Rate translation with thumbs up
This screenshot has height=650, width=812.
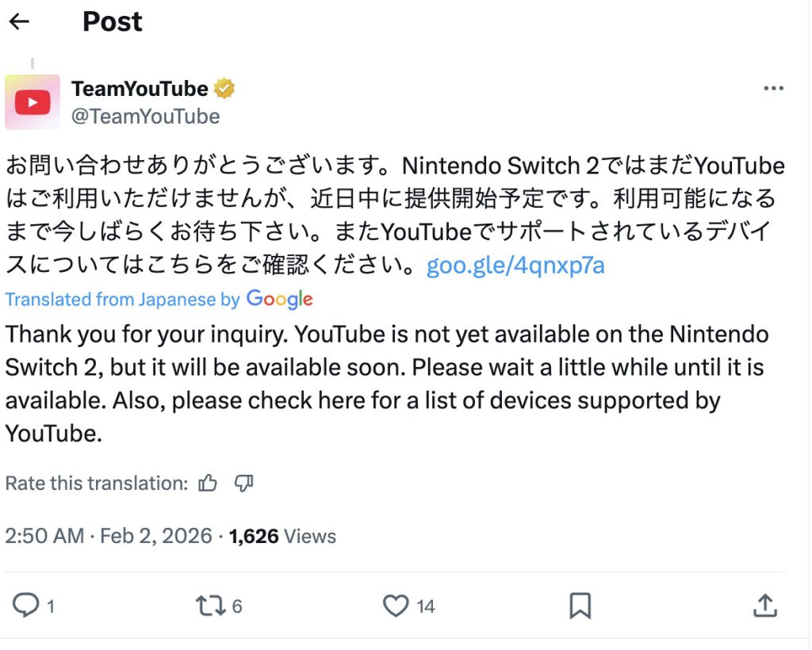(208, 483)
